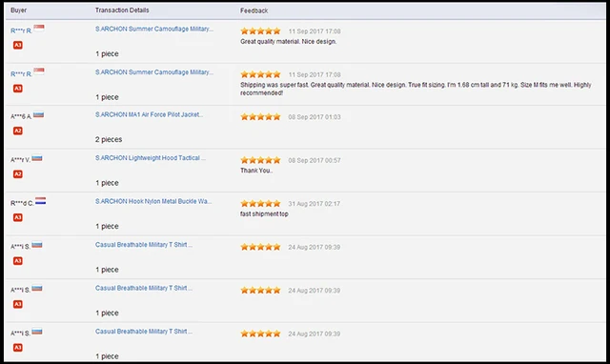Image resolution: width=610 pixels, height=364 pixels.
Task: Click the Singapore flag beside first R***r R.
Action: 39,28
